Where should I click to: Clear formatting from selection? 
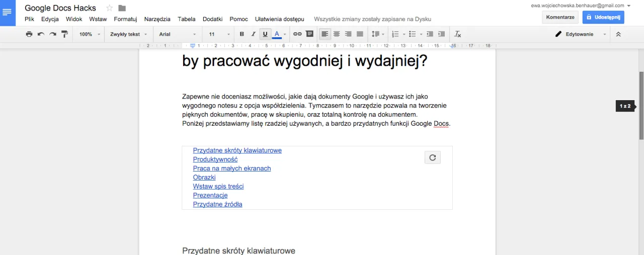tap(457, 34)
